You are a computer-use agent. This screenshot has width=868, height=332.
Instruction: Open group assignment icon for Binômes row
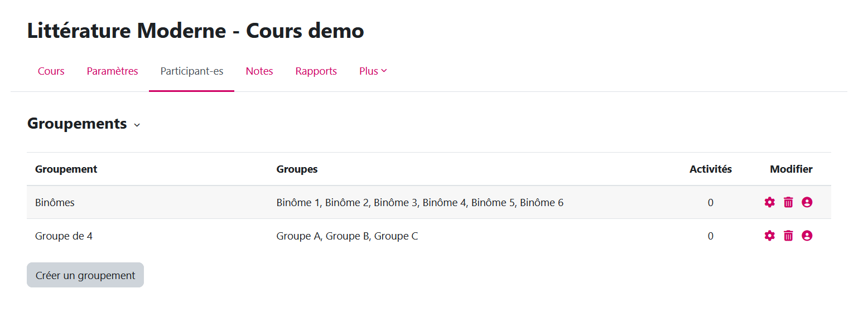coord(807,202)
